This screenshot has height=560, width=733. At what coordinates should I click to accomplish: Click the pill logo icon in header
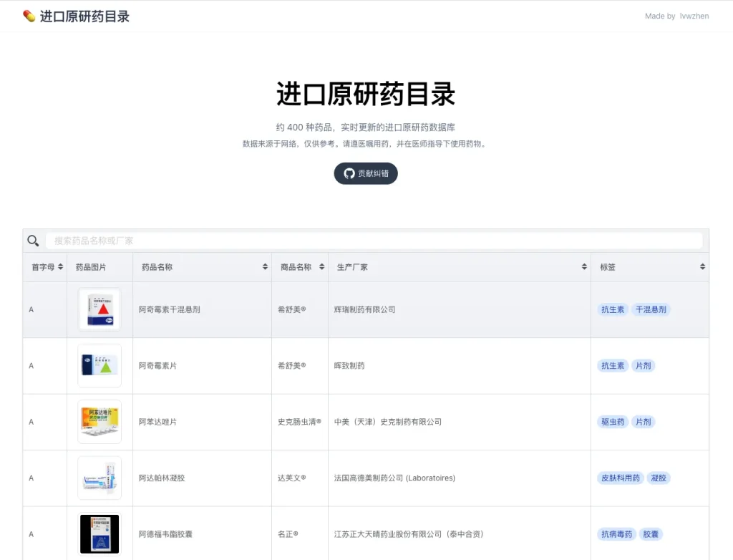29,16
